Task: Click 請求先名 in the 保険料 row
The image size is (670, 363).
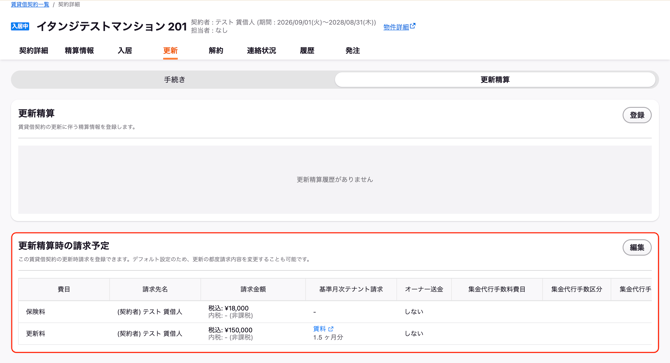Action: coord(150,312)
